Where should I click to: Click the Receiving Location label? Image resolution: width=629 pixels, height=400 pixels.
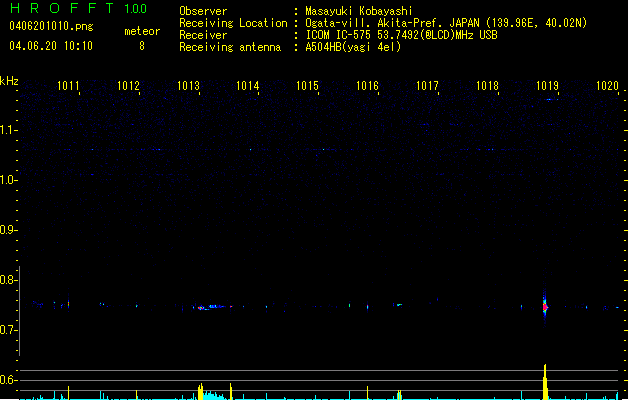[233, 23]
